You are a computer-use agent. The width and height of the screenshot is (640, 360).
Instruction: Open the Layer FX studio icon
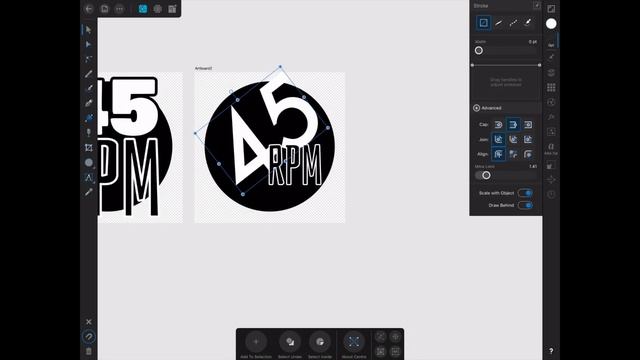(551, 117)
